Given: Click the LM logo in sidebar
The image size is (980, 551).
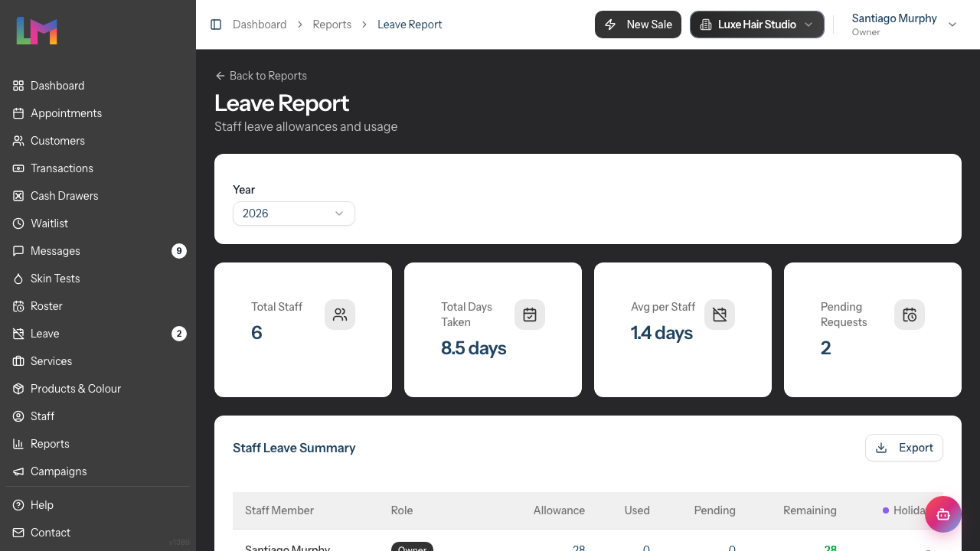Looking at the screenshot, I should [37, 31].
